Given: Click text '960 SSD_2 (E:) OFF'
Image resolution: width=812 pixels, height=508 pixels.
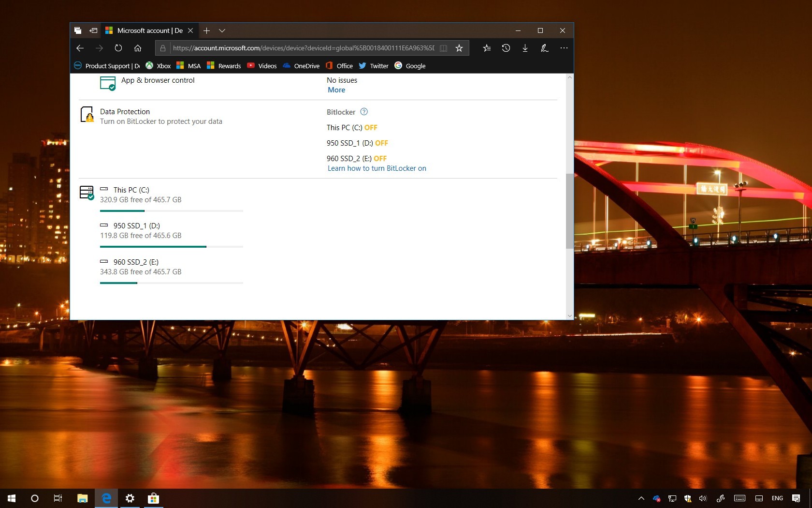Looking at the screenshot, I should (357, 159).
